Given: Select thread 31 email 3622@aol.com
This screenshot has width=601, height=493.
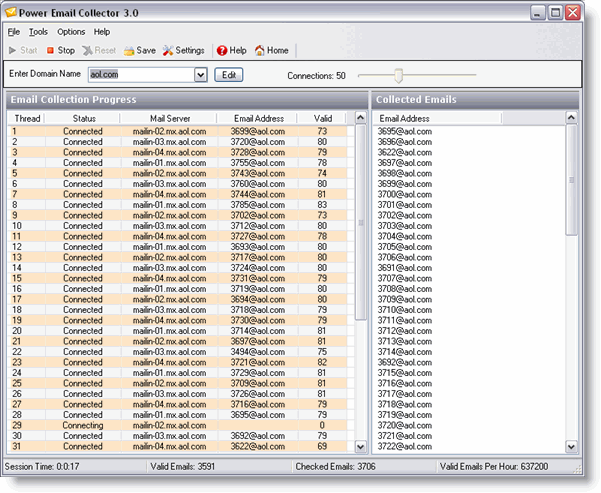Looking at the screenshot, I should click(x=258, y=446).
